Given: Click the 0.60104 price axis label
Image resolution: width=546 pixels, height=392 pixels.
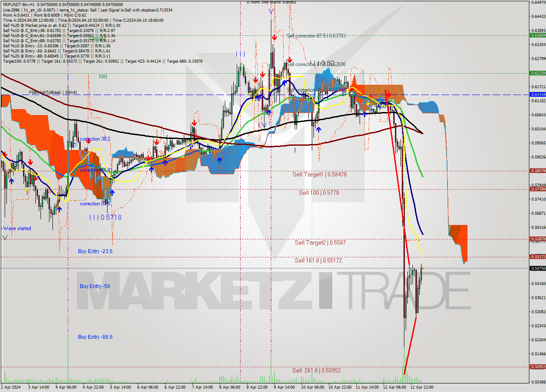Looking at the screenshot, I should 538,129.
